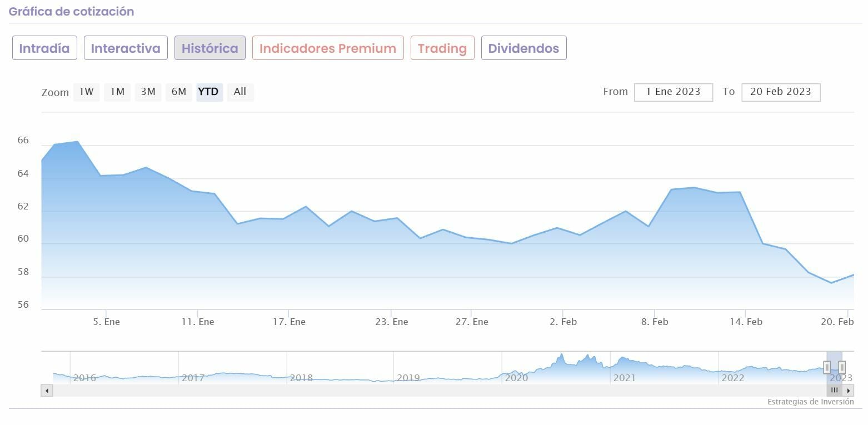The height and width of the screenshot is (425, 868).
Task: Go to the Trading tab
Action: 442,48
